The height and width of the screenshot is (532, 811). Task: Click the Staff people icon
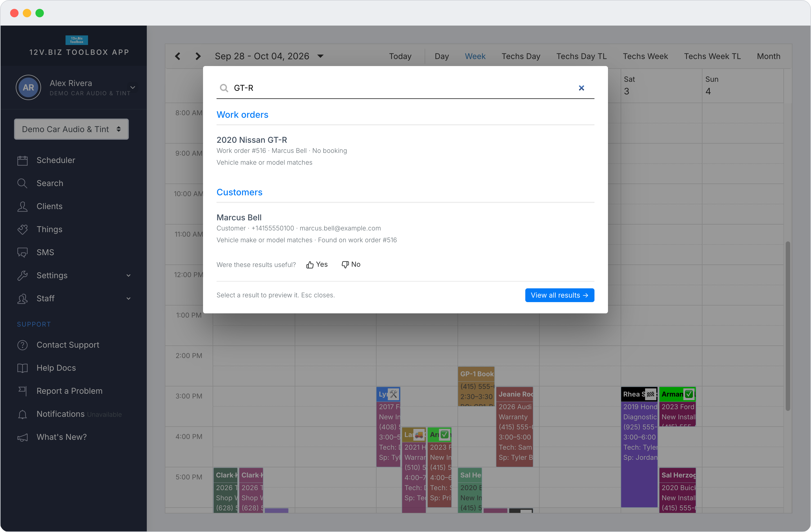(x=22, y=299)
